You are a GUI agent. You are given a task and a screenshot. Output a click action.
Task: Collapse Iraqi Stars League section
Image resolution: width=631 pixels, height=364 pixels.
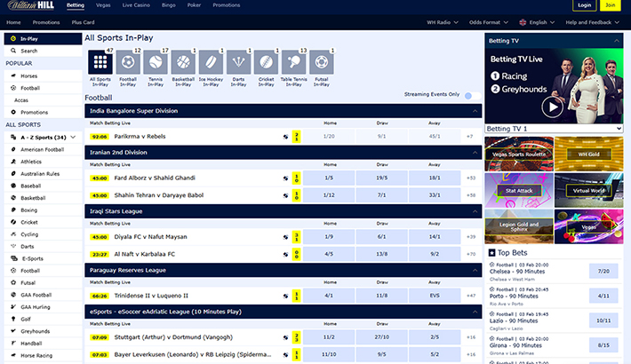pos(475,211)
